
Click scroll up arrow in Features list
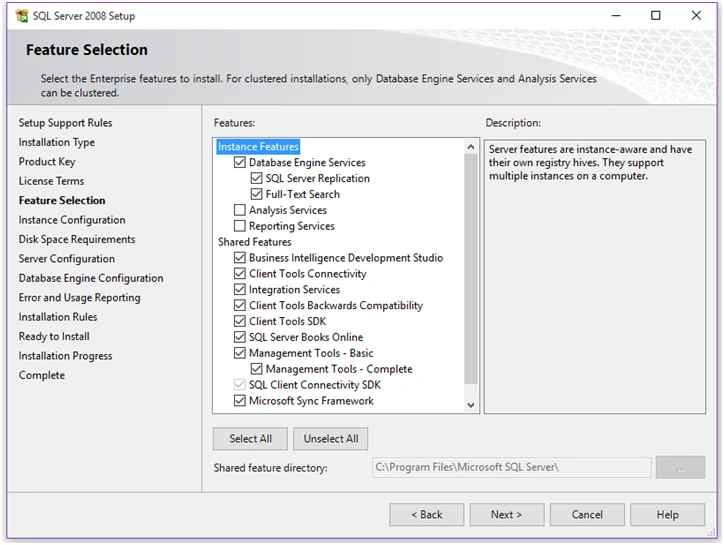pyautogui.click(x=471, y=147)
